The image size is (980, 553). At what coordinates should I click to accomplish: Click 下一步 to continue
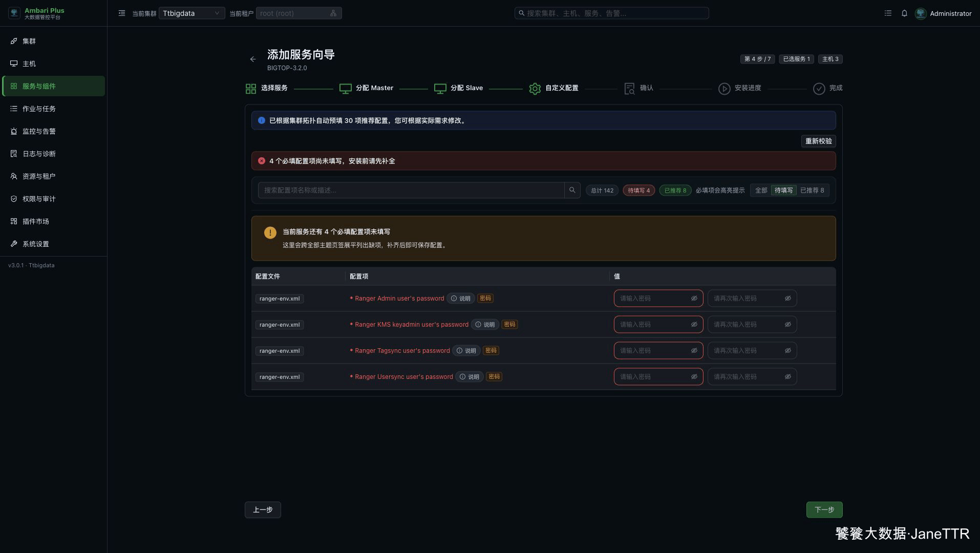coord(824,510)
